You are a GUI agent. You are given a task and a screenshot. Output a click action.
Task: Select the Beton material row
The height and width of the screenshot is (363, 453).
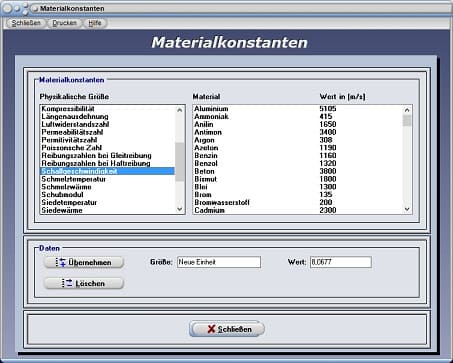pyautogui.click(x=298, y=171)
